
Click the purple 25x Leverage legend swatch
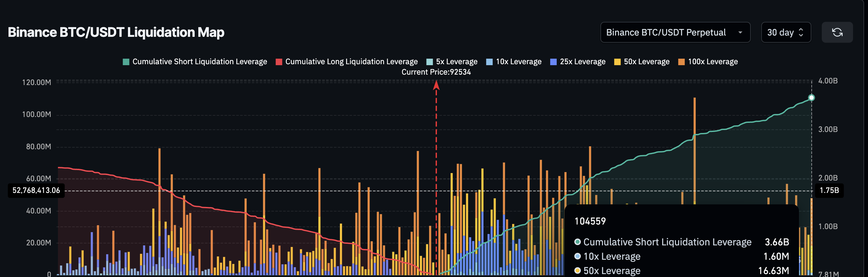coord(553,62)
